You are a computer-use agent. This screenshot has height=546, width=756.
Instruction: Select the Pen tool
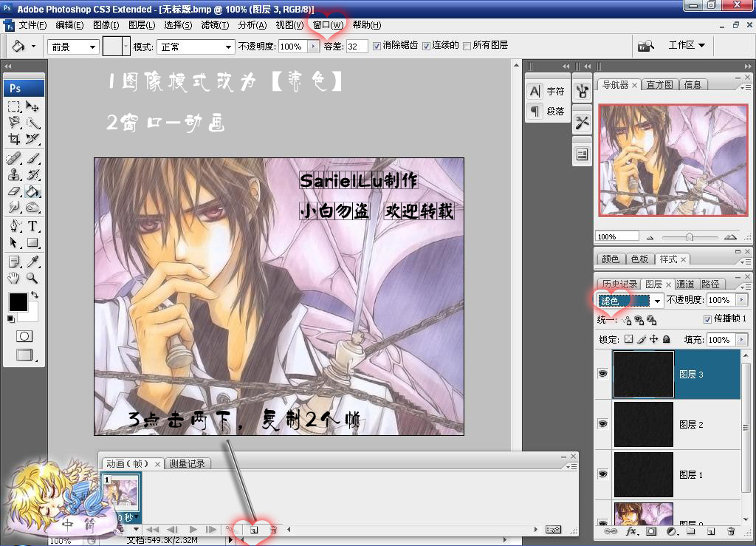tap(14, 226)
